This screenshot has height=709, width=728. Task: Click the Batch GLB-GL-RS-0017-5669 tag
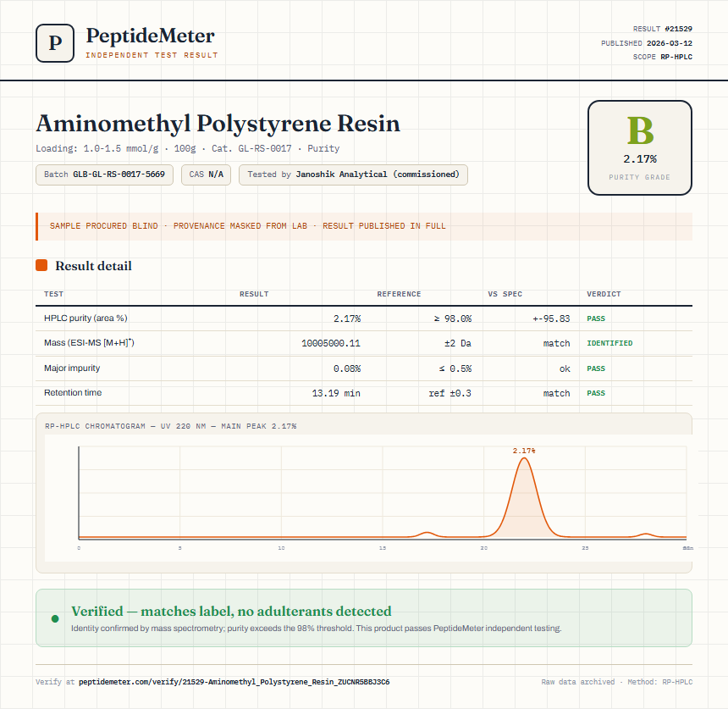pos(104,174)
